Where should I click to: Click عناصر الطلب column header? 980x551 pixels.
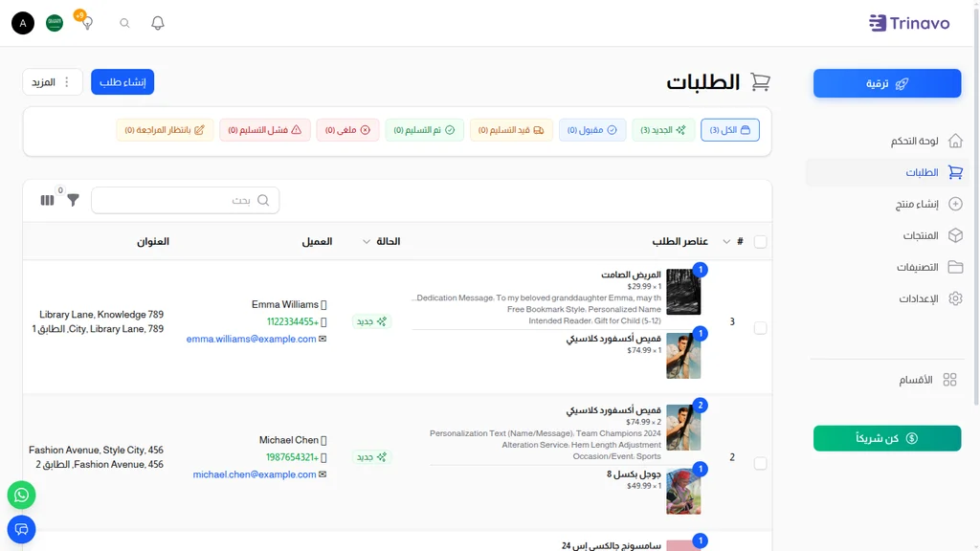[680, 242]
